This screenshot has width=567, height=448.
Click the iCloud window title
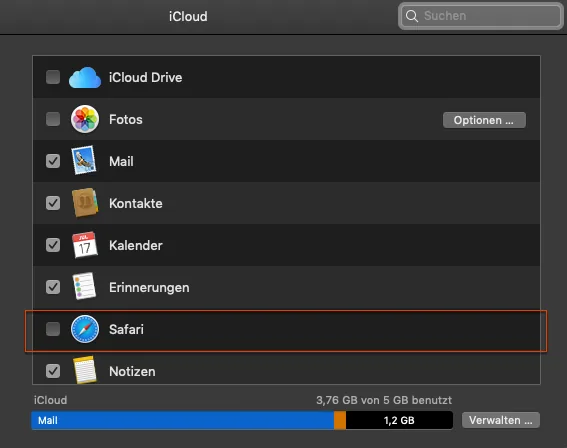tap(188, 16)
